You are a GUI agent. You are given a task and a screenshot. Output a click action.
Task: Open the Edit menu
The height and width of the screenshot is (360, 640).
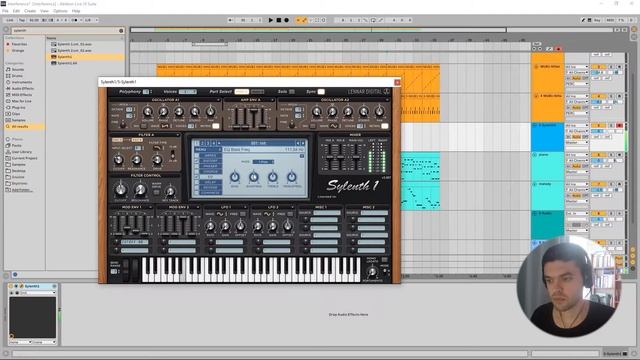pyautogui.click(x=16, y=11)
